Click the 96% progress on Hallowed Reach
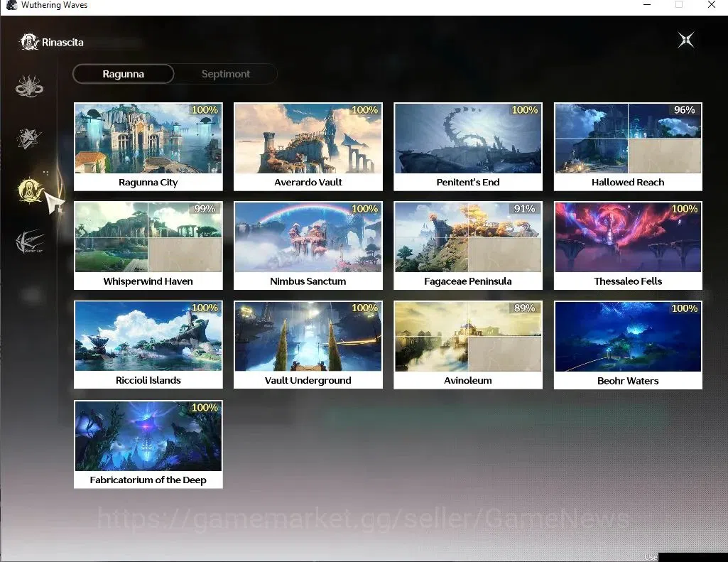The image size is (728, 562). tap(685, 110)
